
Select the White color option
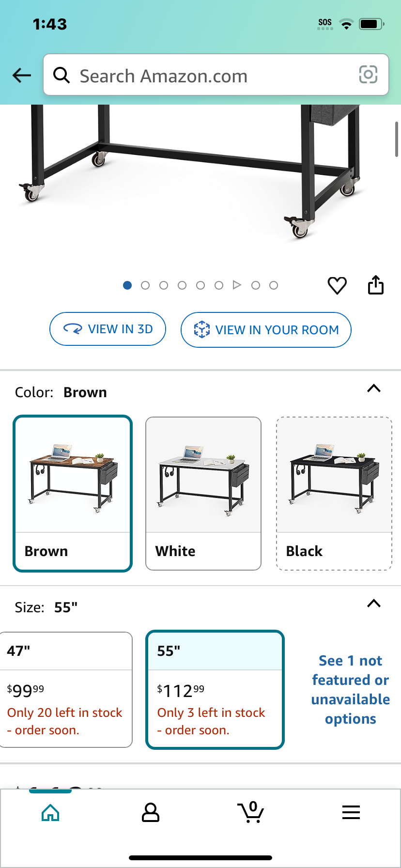click(x=203, y=494)
